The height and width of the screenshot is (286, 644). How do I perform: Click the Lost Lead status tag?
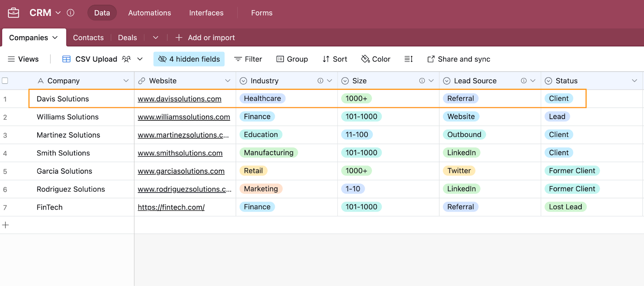click(x=566, y=207)
